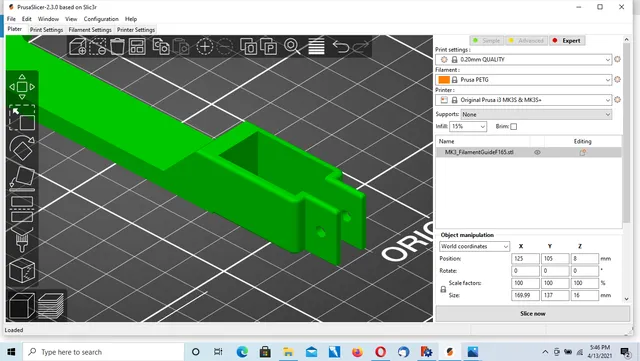The image size is (640, 361).
Task: Activate the Paint-on supports tool
Action: point(22,240)
